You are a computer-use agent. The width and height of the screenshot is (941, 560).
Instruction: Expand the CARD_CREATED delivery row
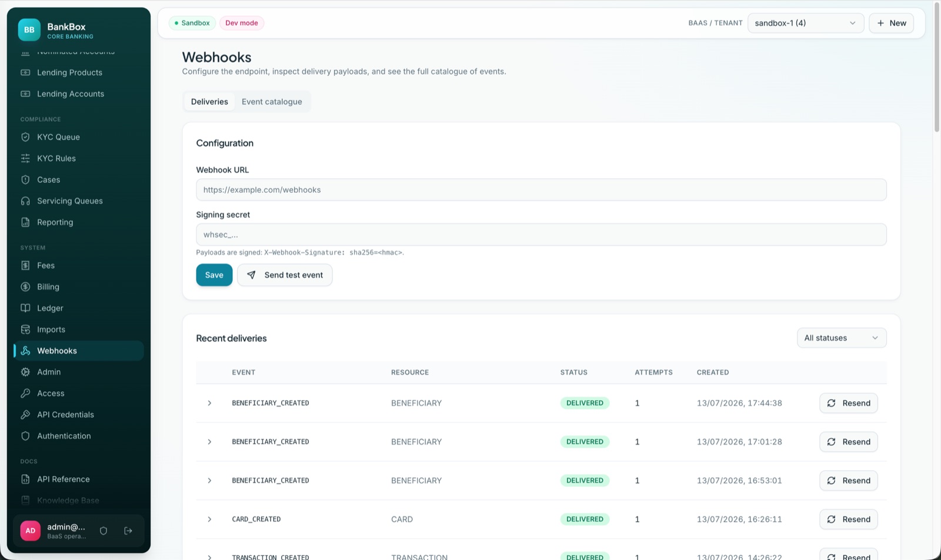209,519
